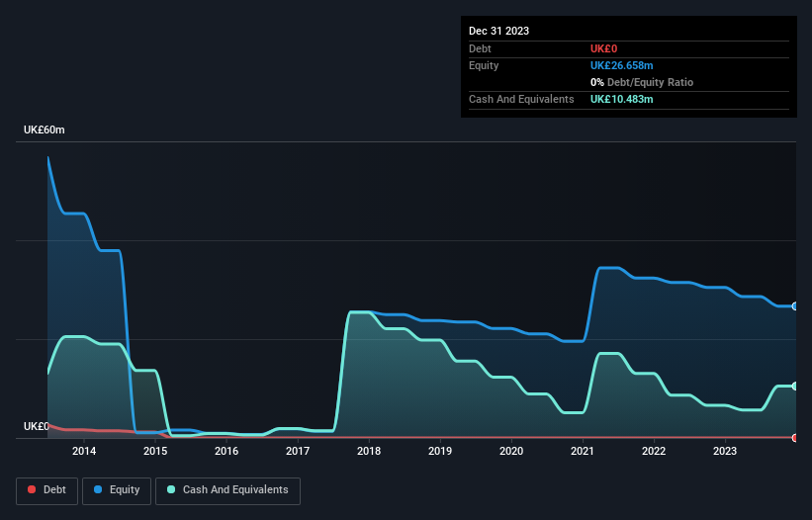Click the UK£60m y-axis label

(45, 130)
